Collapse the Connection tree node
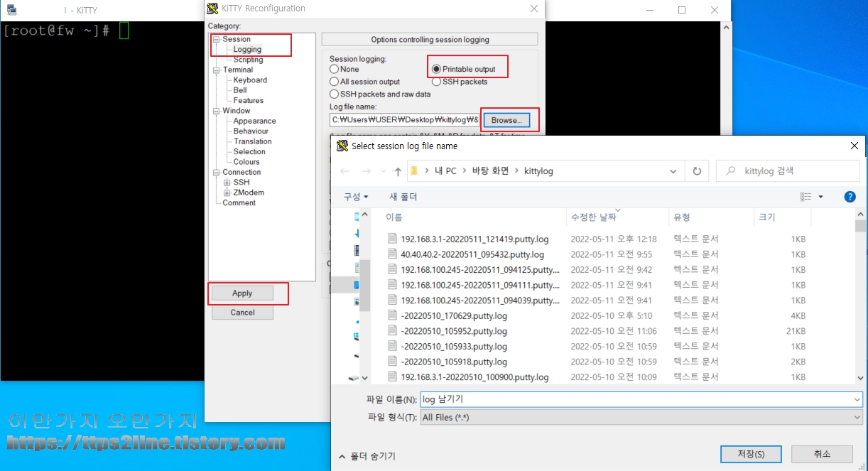 click(217, 173)
